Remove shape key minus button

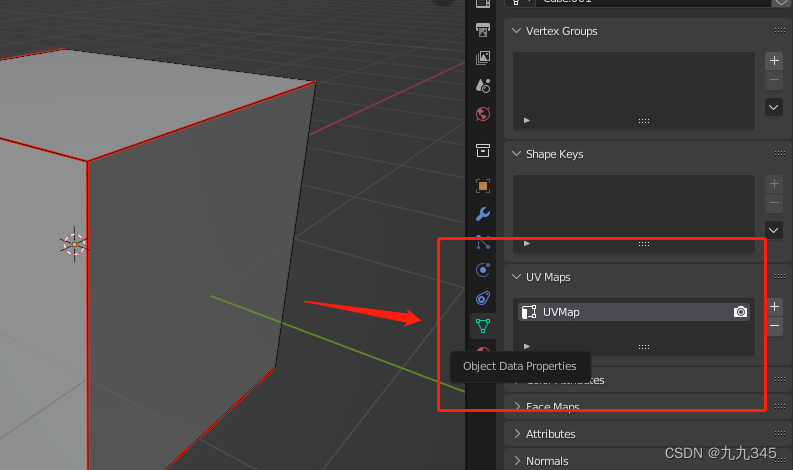click(774, 203)
